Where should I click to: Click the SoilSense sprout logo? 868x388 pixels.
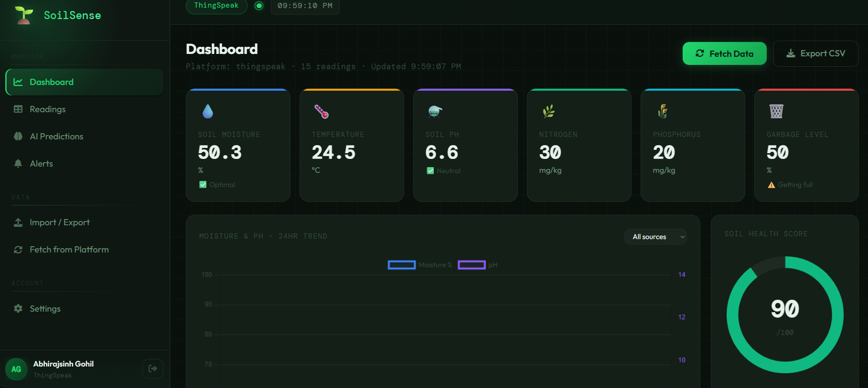coord(24,15)
